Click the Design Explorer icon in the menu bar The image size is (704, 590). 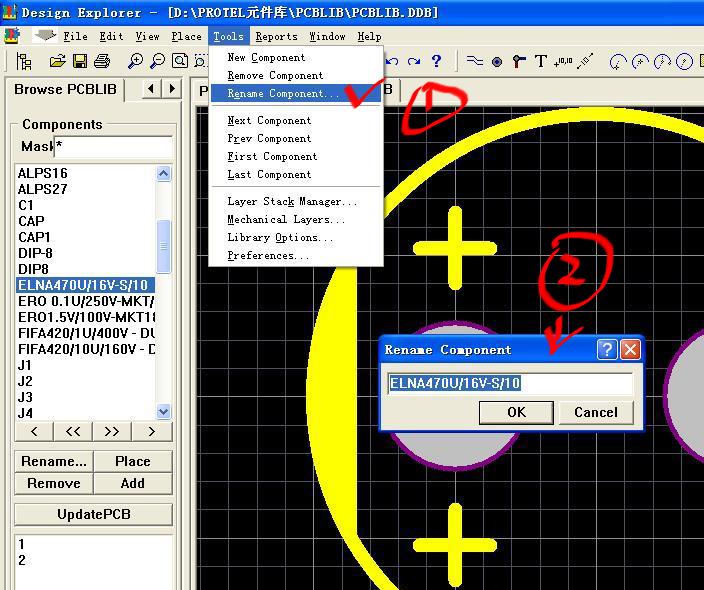(12, 35)
